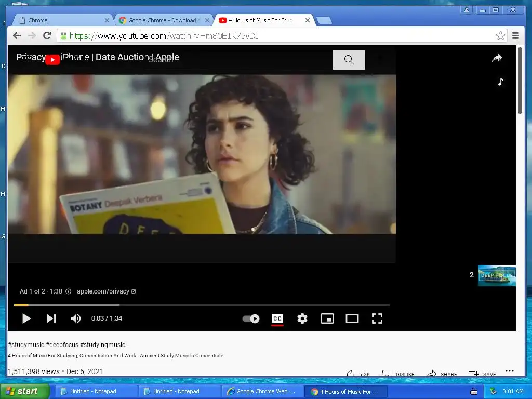This screenshot has height=399, width=532.
Task: Click the Chrome user profile icon
Action: point(467,10)
